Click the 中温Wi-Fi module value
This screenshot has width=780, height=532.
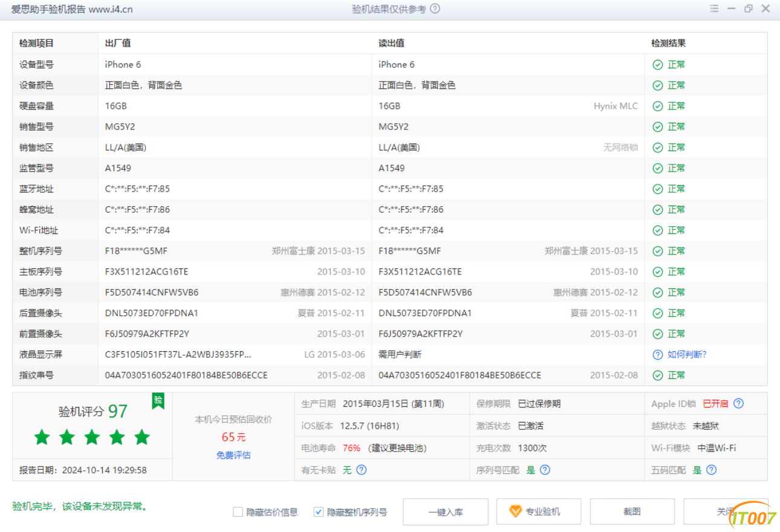pos(717,448)
